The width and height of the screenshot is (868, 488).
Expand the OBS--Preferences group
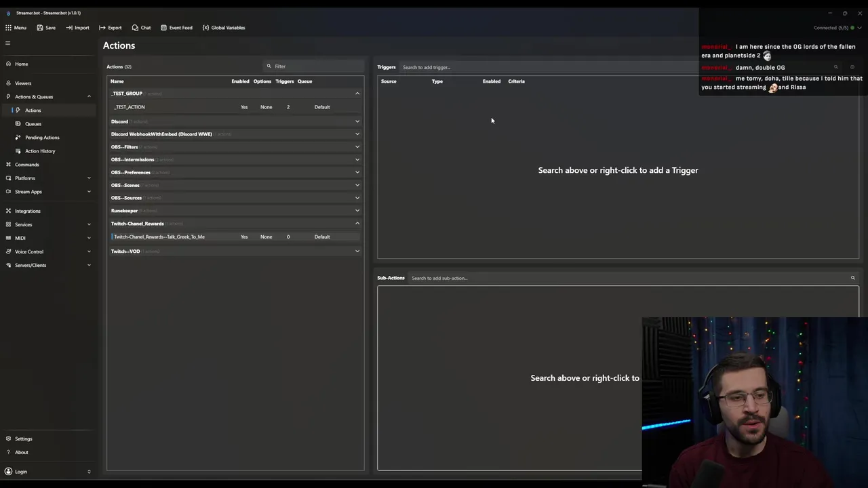(357, 172)
